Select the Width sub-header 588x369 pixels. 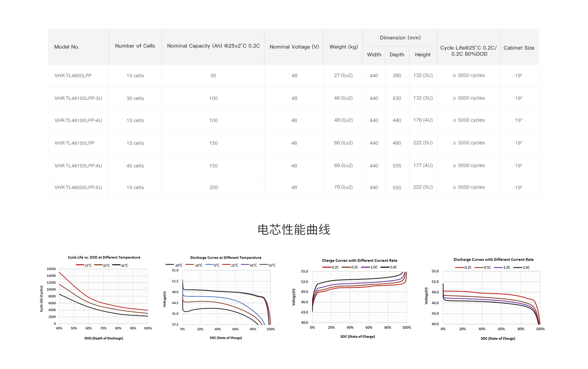(x=374, y=55)
